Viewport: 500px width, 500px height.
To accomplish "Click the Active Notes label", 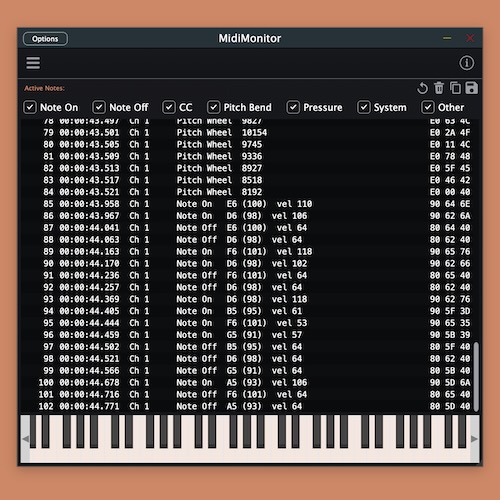I will [x=44, y=88].
